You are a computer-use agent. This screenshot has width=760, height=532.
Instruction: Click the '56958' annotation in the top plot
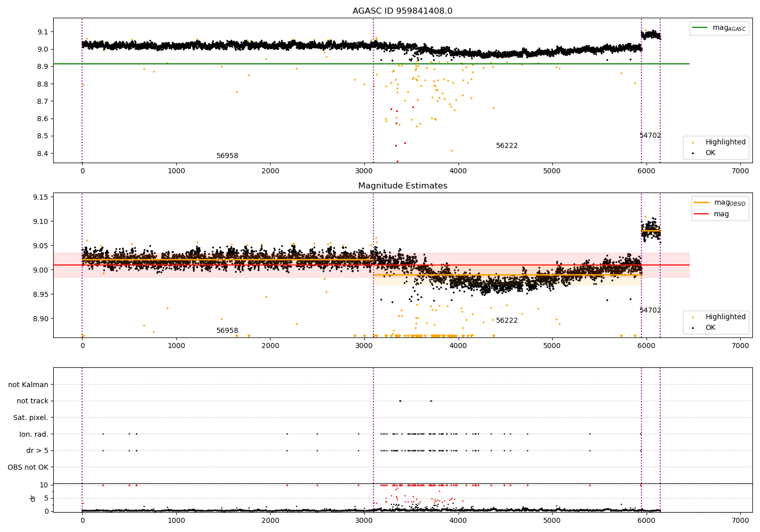pyautogui.click(x=227, y=156)
